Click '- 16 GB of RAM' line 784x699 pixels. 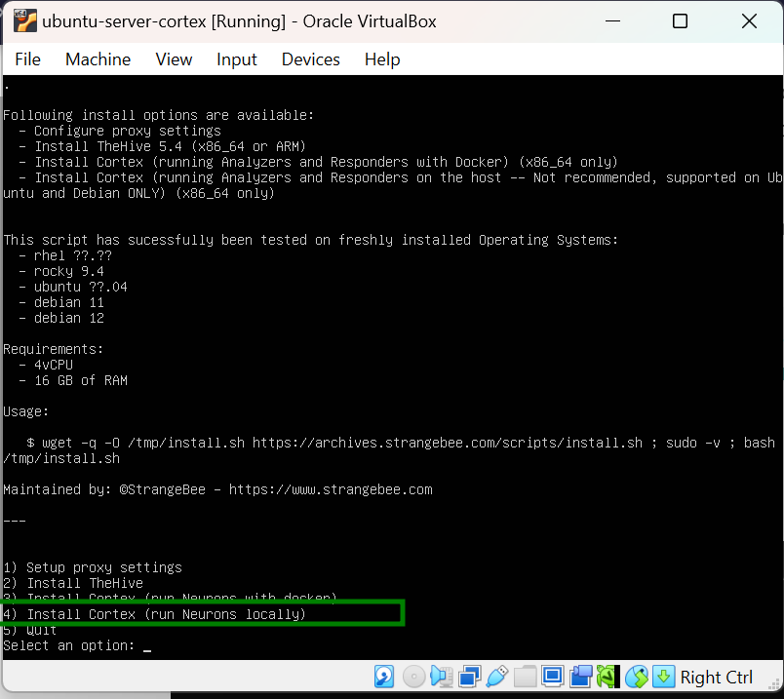point(73,380)
